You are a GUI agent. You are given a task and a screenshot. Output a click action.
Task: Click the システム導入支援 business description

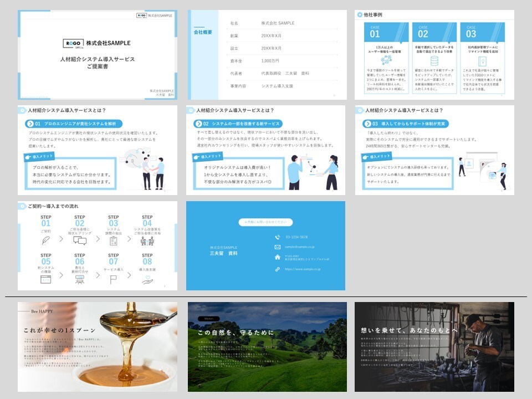pos(277,86)
